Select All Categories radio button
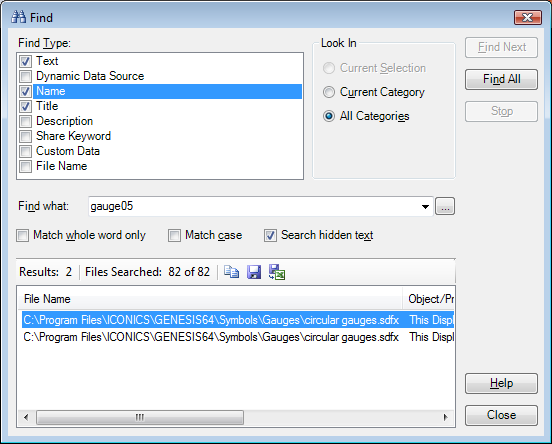 coord(329,116)
